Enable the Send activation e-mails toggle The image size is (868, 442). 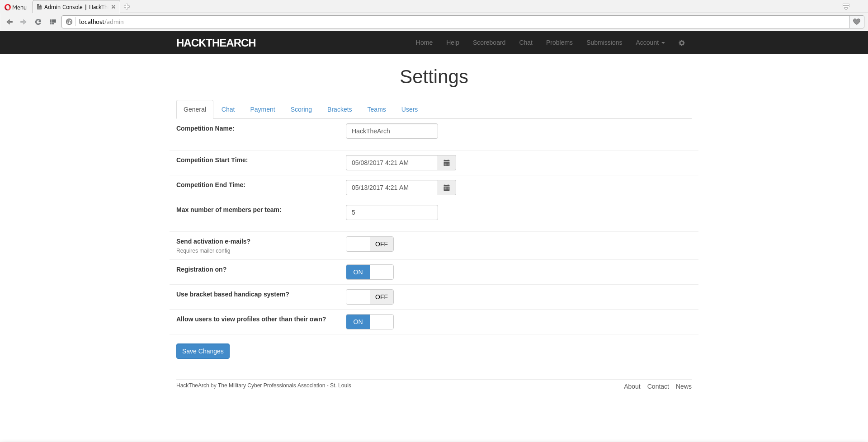[369, 244]
